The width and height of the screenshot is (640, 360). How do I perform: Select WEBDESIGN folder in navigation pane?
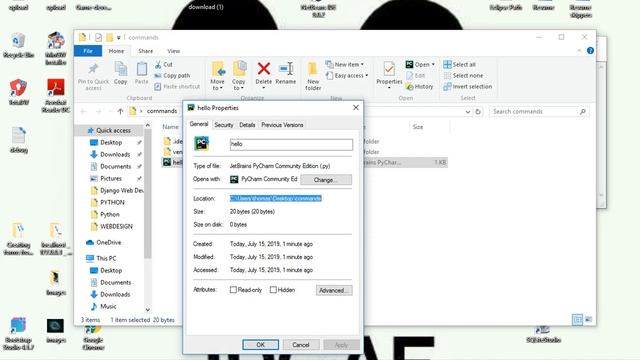(x=111, y=226)
